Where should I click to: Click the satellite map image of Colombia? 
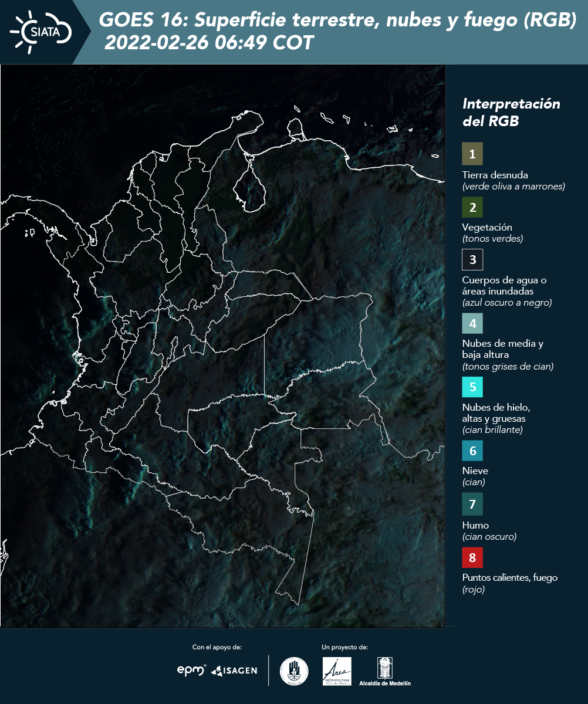(223, 346)
